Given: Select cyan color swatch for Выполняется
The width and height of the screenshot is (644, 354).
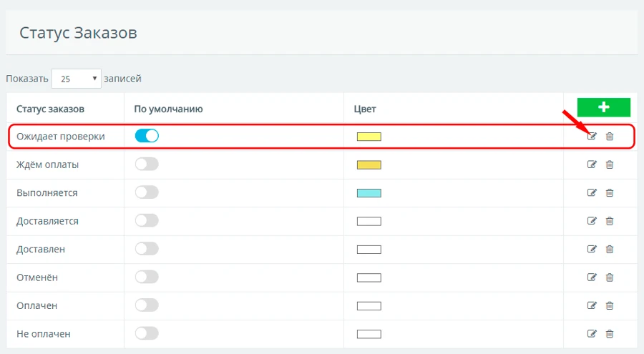Looking at the screenshot, I should (369, 193).
